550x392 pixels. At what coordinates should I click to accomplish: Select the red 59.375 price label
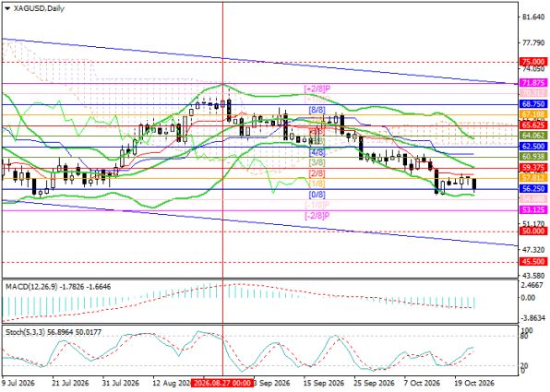[533, 168]
